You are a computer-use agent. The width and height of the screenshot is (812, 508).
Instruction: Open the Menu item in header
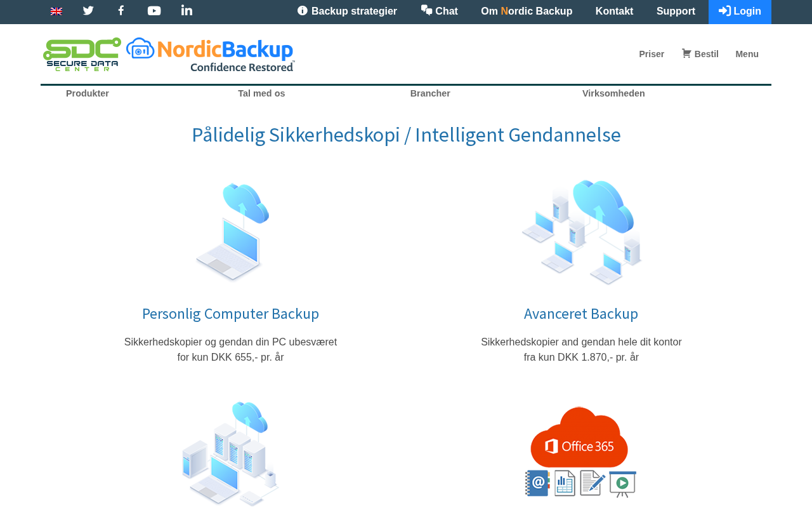coord(747,54)
